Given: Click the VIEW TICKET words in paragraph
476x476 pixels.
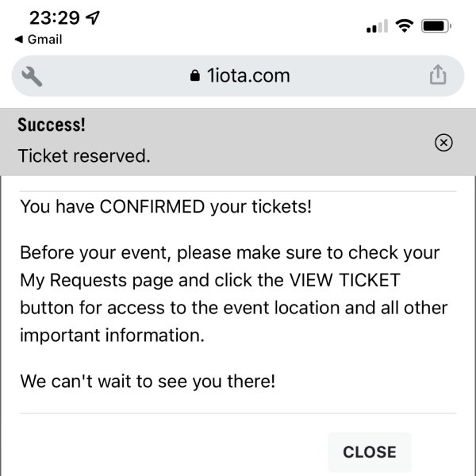Looking at the screenshot, I should tap(344, 280).
